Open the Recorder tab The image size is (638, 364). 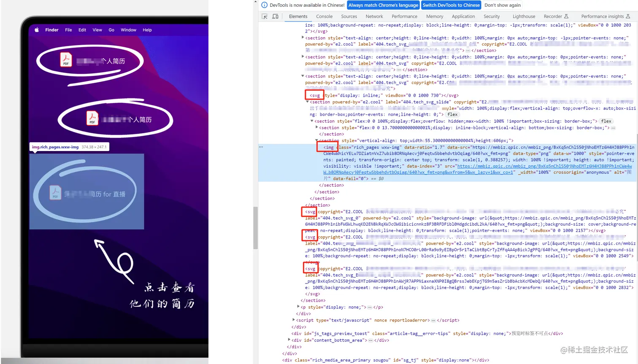[553, 16]
